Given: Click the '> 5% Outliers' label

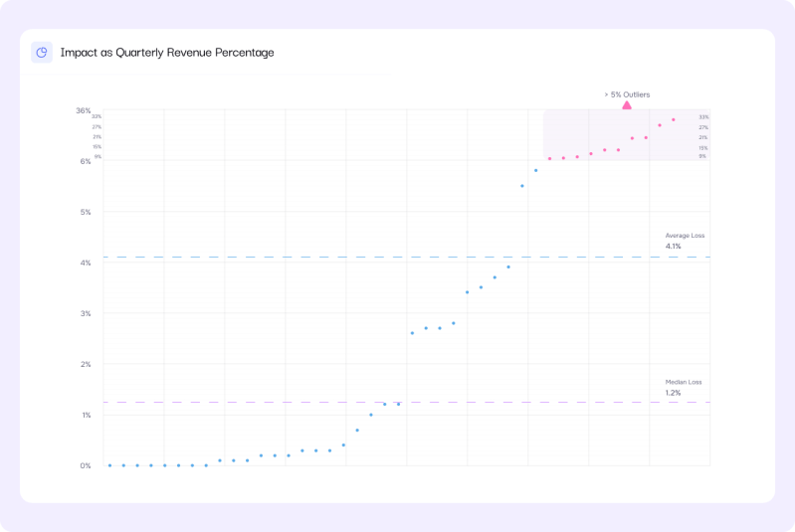Looking at the screenshot, I should coord(627,94).
